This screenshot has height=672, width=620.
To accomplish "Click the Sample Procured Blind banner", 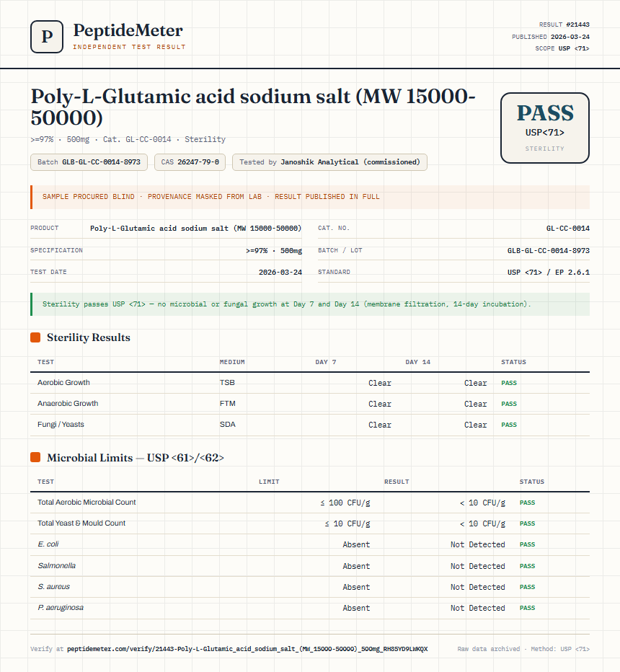I will pyautogui.click(x=310, y=197).
